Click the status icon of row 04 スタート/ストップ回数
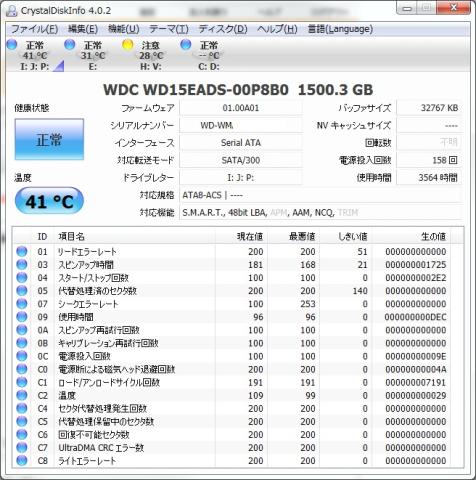This screenshot has height=480, width=476. pos(22,277)
